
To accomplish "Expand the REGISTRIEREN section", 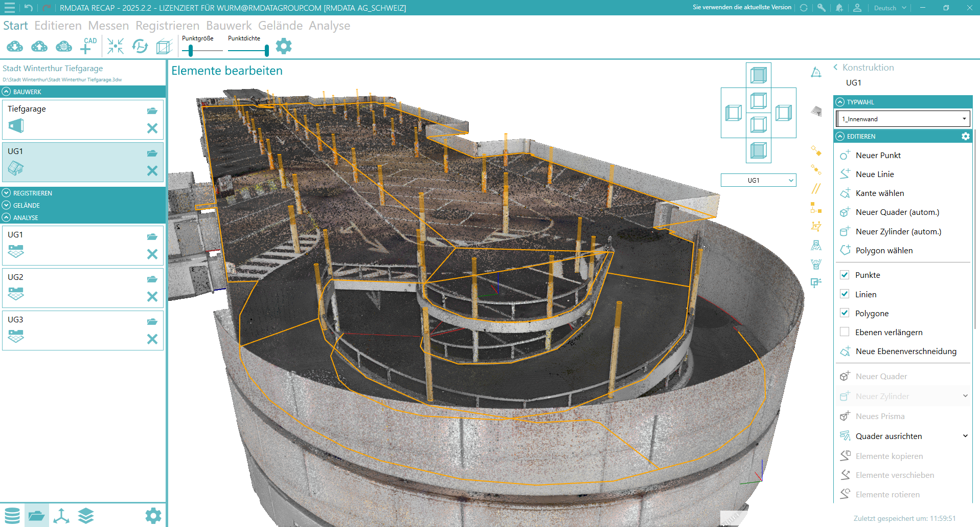I will click(7, 193).
